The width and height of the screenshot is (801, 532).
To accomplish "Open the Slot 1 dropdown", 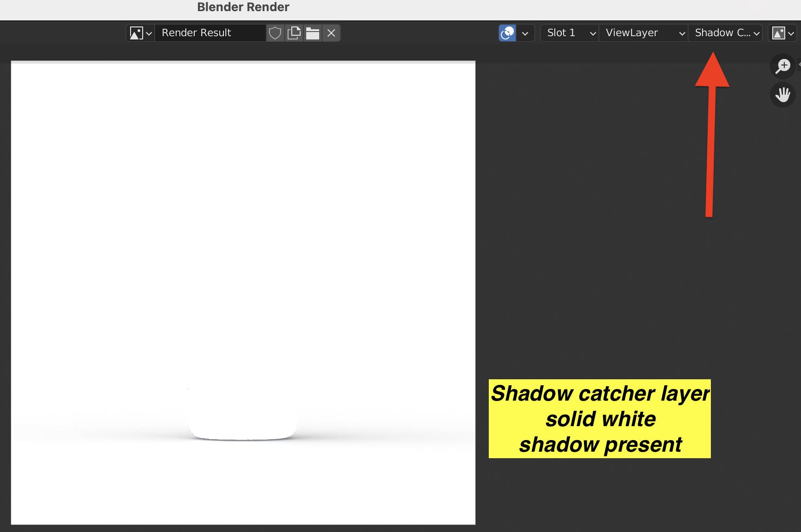I will (570, 33).
